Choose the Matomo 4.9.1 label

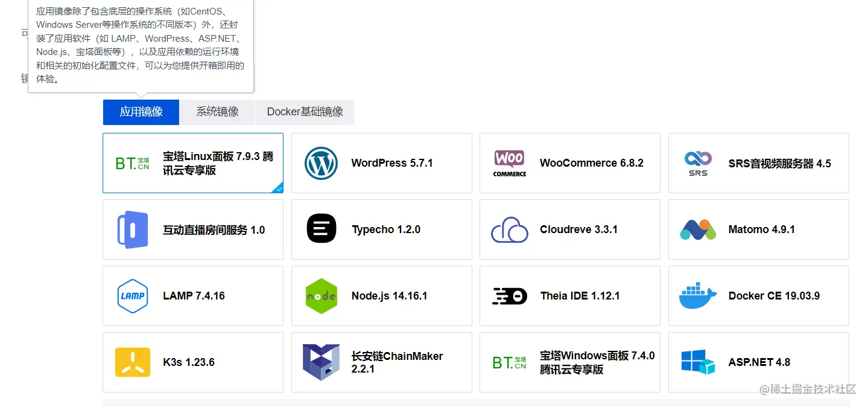762,229
